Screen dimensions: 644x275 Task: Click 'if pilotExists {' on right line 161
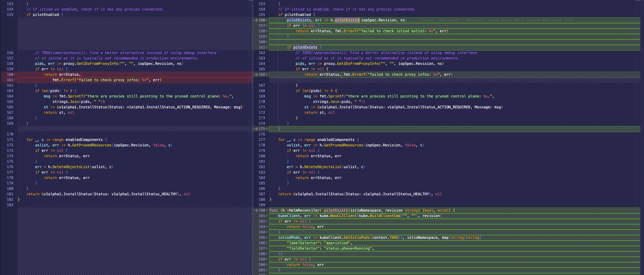pos(304,47)
